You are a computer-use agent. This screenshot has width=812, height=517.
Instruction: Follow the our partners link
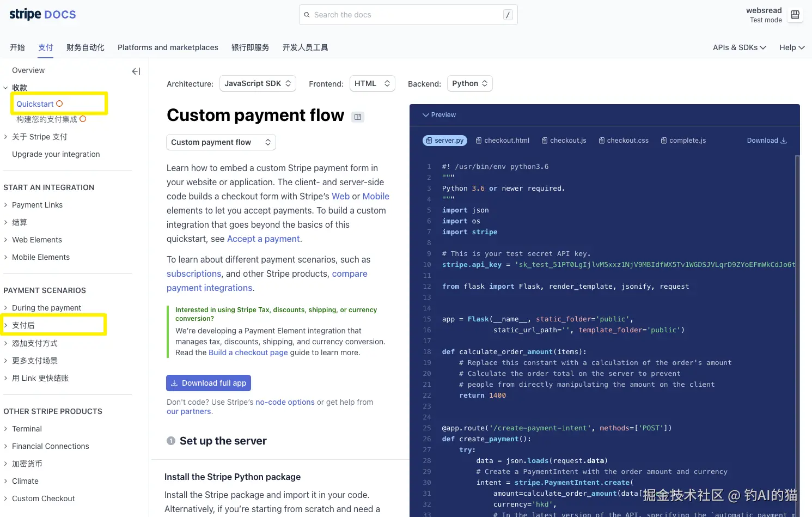pos(188,411)
